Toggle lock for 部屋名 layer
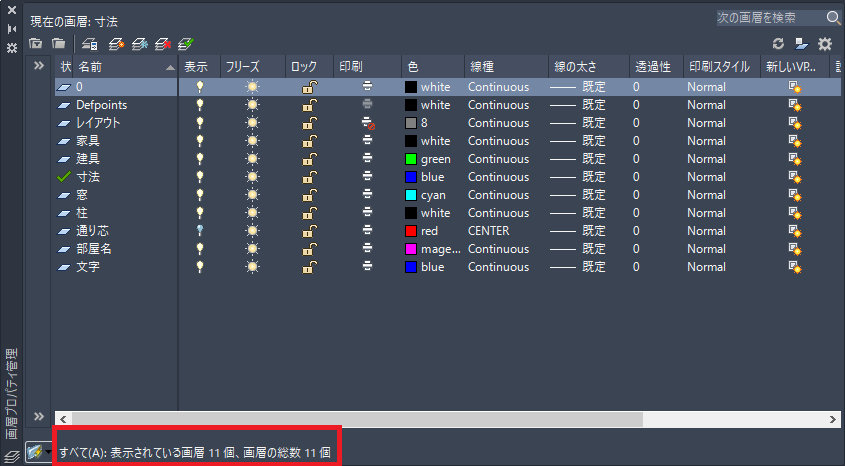The width and height of the screenshot is (845, 466). click(309, 248)
